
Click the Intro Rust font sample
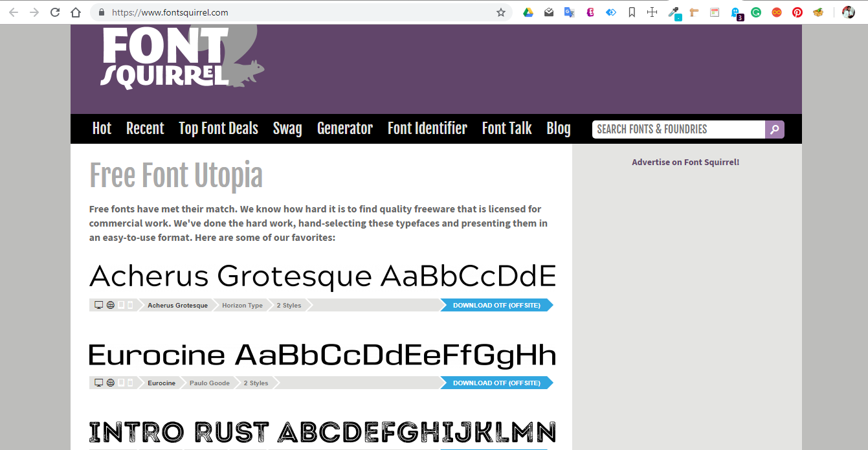tap(322, 432)
